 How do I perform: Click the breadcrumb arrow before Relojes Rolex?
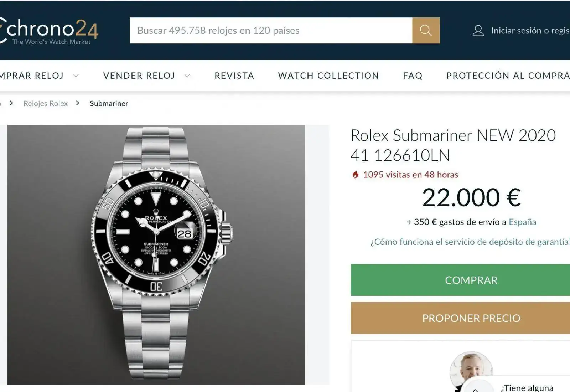[x=12, y=103]
